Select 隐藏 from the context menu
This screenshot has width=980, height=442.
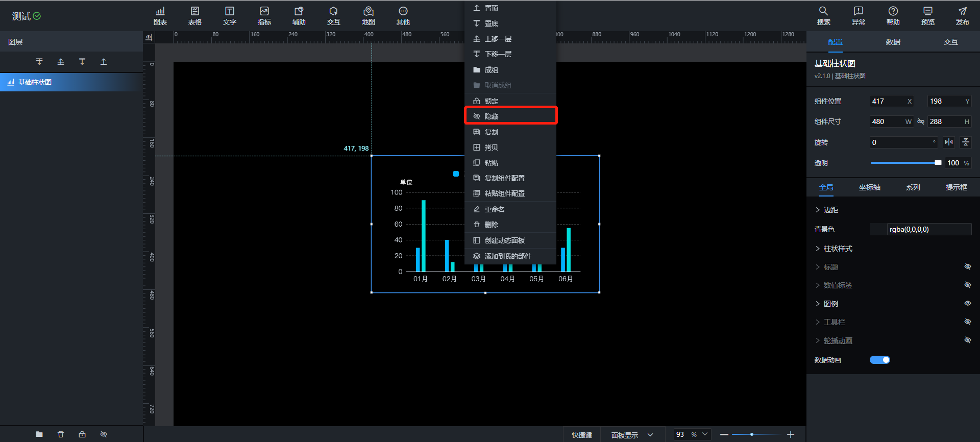tap(510, 116)
